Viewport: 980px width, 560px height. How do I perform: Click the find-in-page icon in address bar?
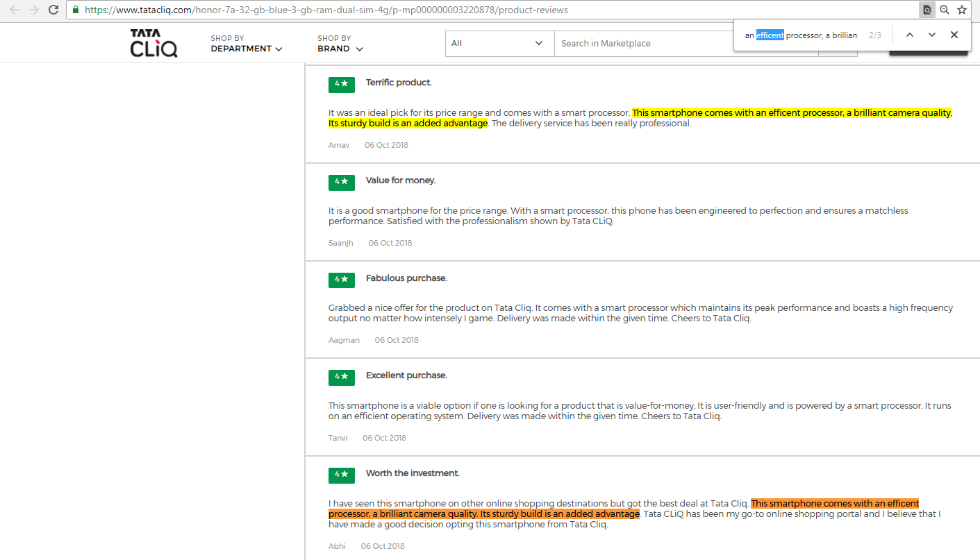pos(927,10)
